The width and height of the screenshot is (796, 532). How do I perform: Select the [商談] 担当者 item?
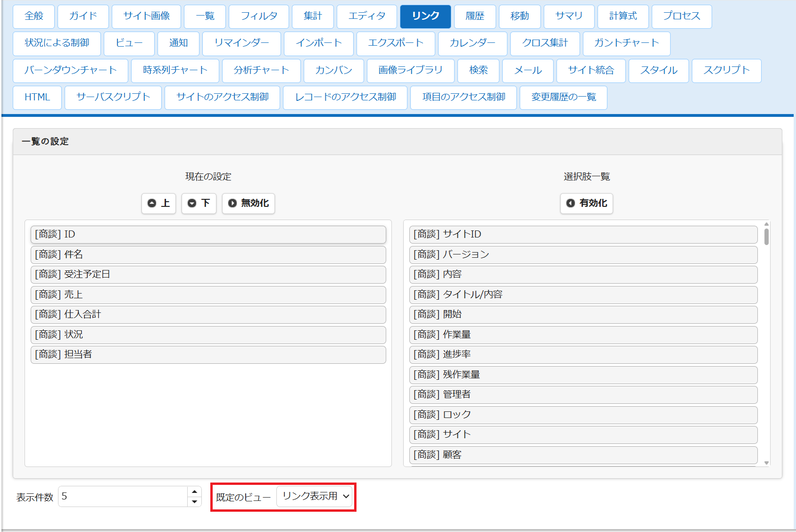[208, 354]
